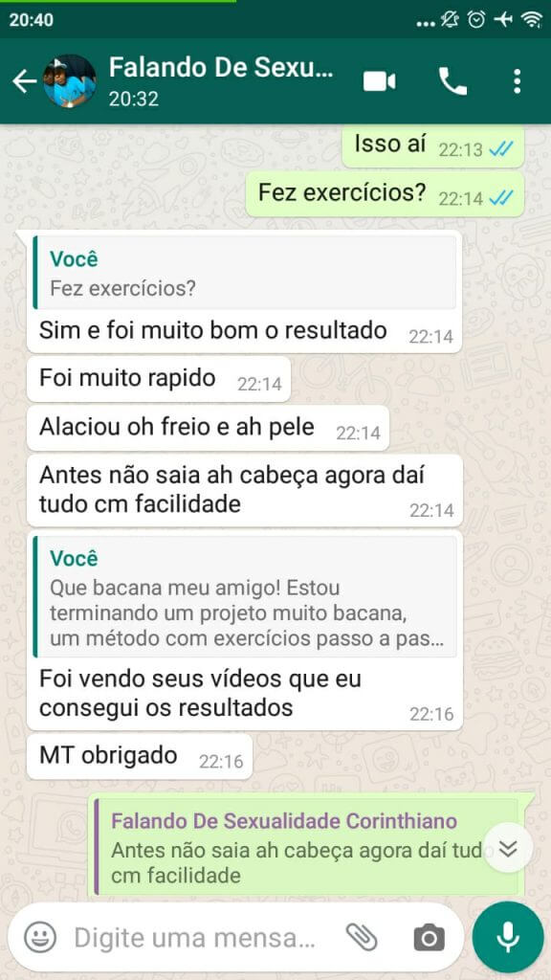The height and width of the screenshot is (980, 551).
Task: Select the 'Alaciou oh freio e ah pele' message
Action: pos(208,428)
